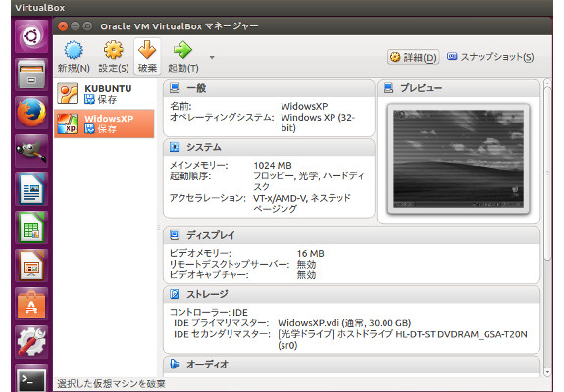Click the ディスプレイ section monitor icon
564x392 pixels.
(175, 235)
